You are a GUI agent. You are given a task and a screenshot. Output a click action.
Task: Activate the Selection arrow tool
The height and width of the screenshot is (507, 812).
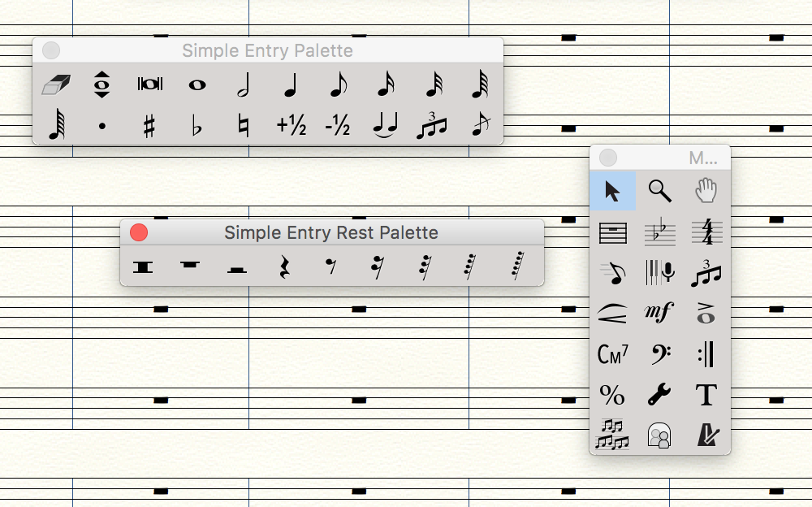coord(612,191)
